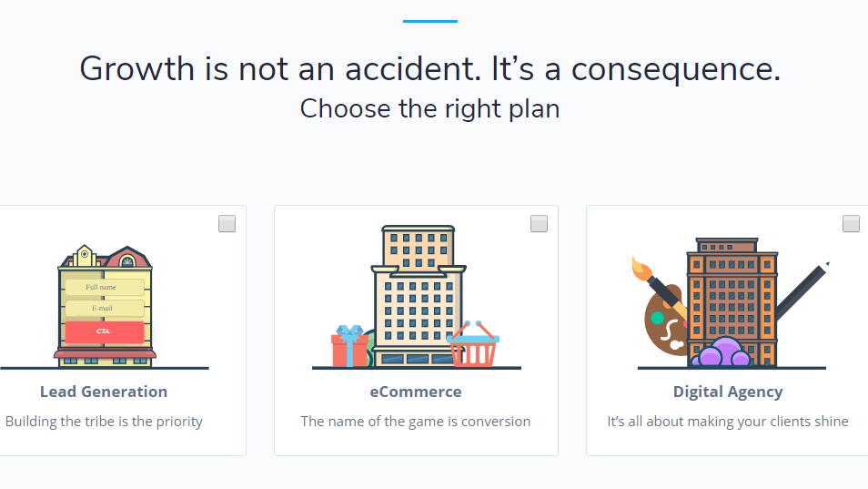Click 'Building the tribe is the priority' text

(x=104, y=422)
